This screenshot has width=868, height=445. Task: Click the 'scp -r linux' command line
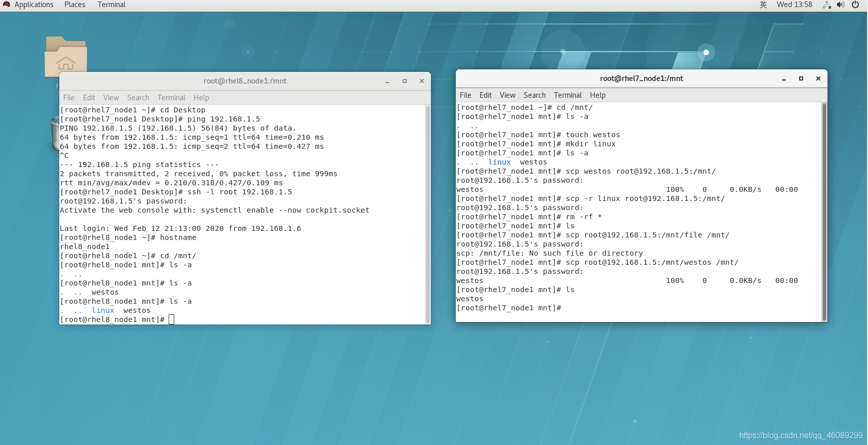[590, 198]
